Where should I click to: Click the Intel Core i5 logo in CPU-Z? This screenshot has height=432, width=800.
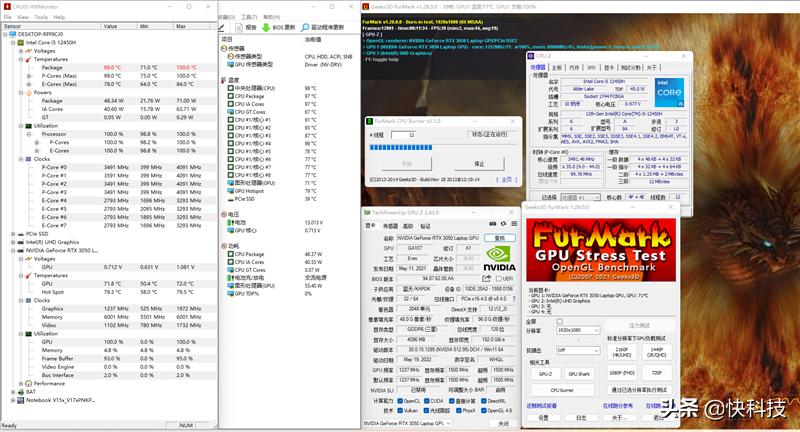669,92
